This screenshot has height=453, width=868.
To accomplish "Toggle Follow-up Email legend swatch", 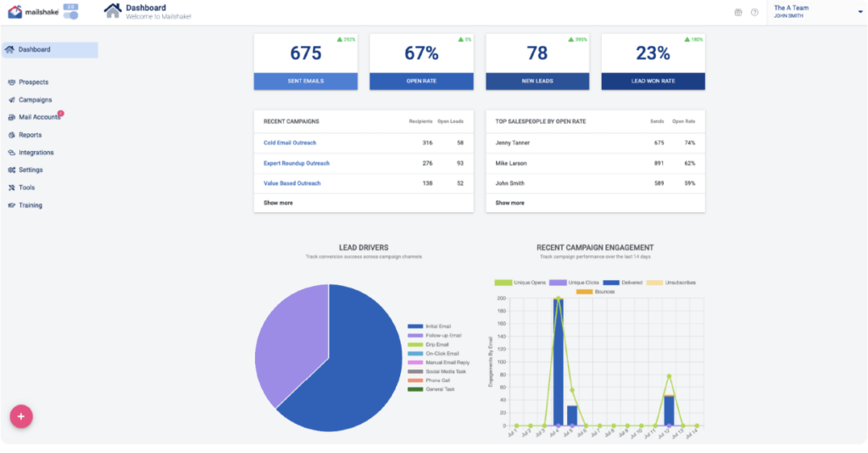I will click(x=415, y=336).
